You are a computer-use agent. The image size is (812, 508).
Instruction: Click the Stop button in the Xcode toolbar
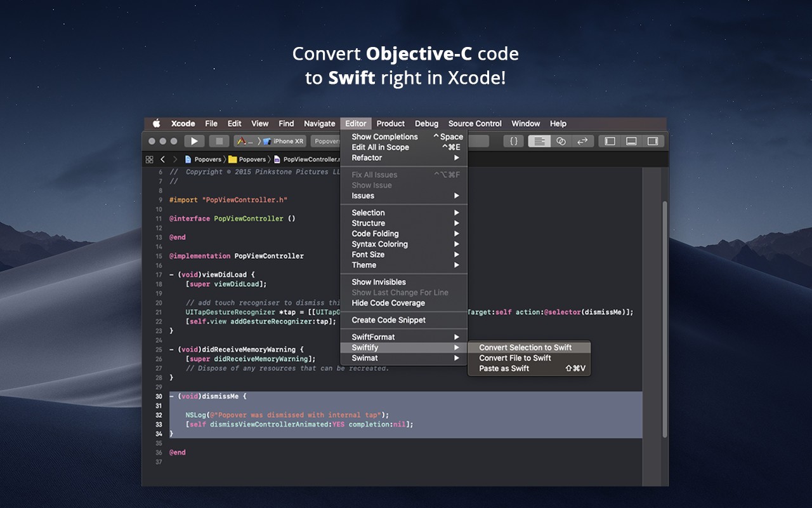click(218, 140)
